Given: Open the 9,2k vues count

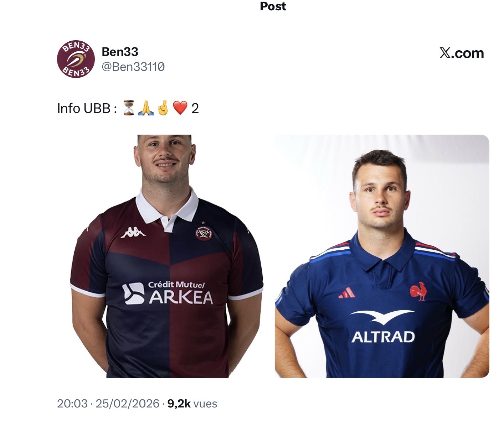Looking at the screenshot, I should coord(192,404).
